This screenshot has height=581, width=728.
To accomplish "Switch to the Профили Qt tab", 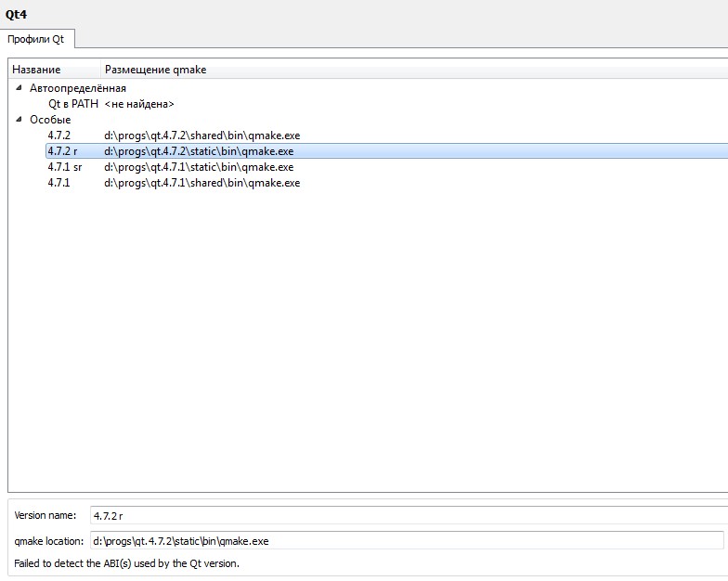I will click(x=38, y=39).
